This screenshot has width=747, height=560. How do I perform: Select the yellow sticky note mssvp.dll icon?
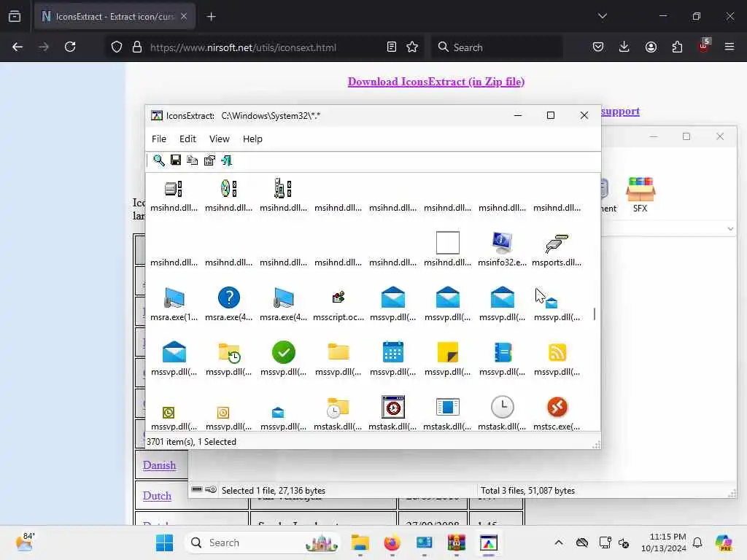447,352
